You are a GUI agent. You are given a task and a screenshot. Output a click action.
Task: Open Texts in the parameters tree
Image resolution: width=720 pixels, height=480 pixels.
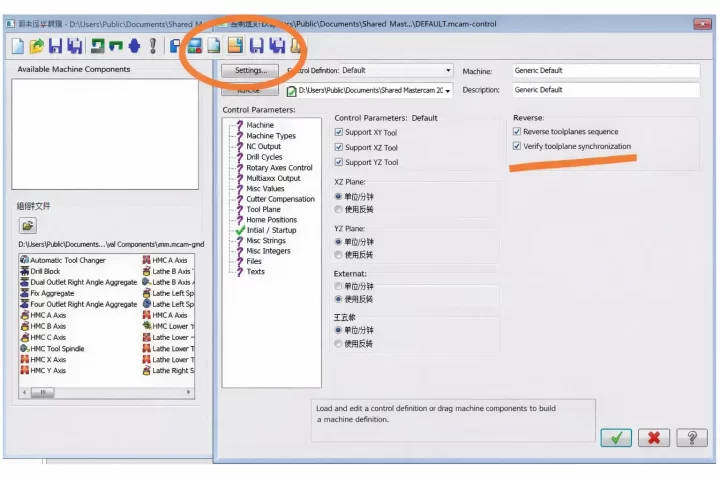tap(256, 272)
